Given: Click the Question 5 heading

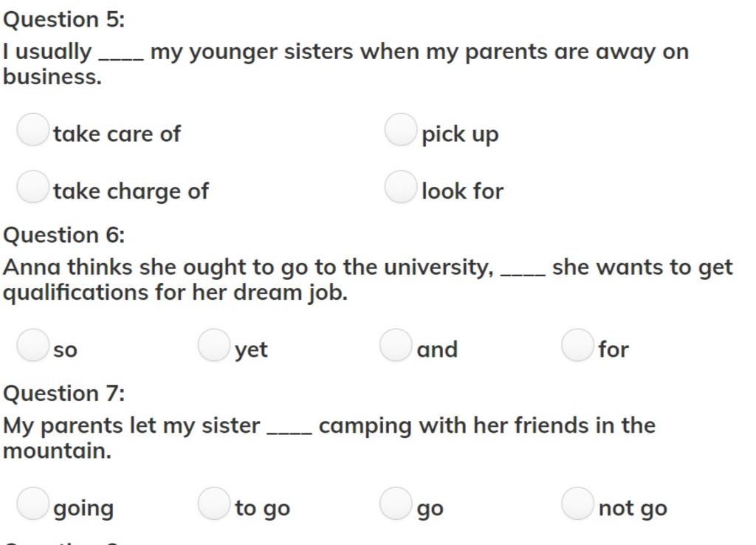Looking at the screenshot, I should point(63,20).
